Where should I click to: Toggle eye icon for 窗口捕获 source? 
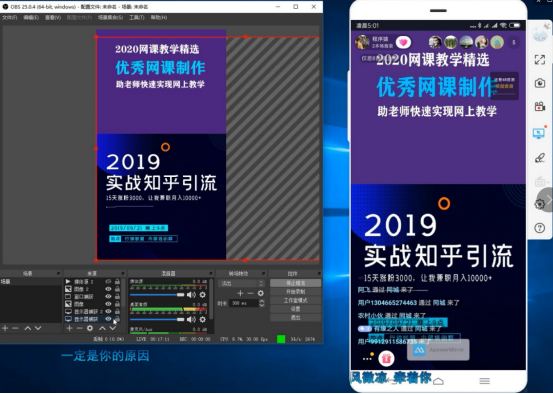click(x=108, y=297)
